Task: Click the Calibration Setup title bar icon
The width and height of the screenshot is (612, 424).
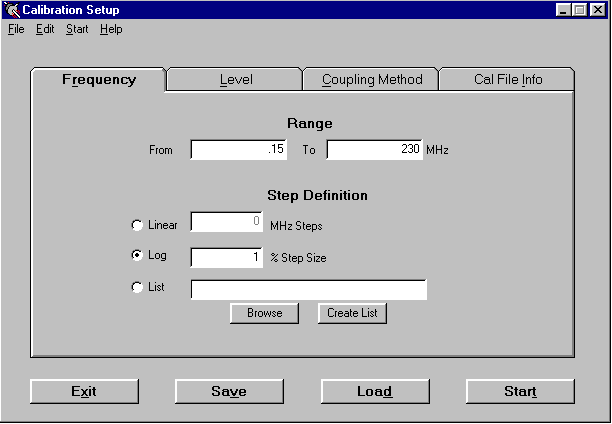Action: pos(12,10)
